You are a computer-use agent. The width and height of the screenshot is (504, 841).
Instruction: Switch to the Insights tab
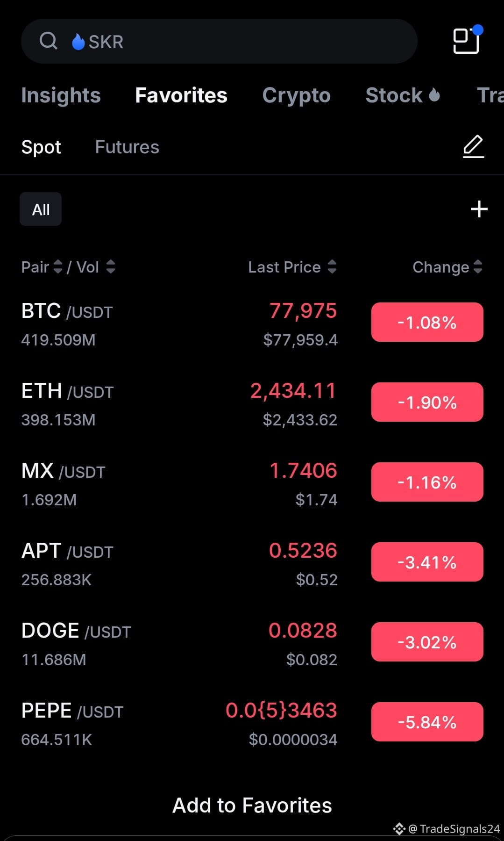61,95
